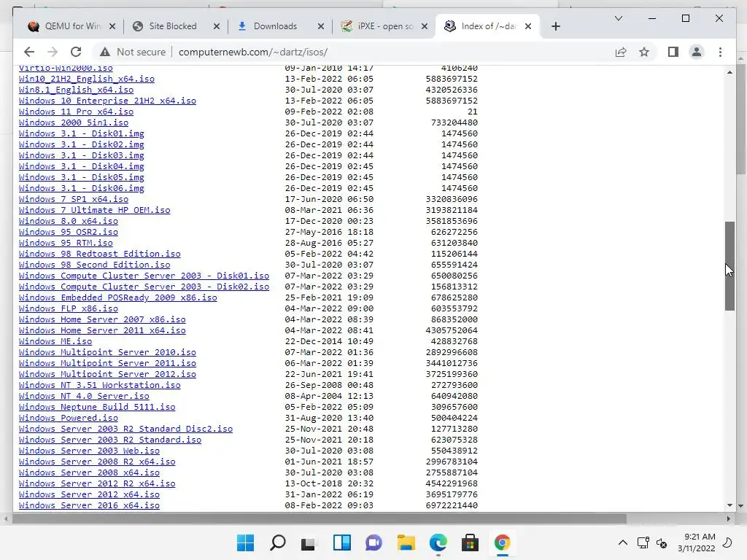Open Task View on the taskbar
747x560 pixels.
(309, 542)
